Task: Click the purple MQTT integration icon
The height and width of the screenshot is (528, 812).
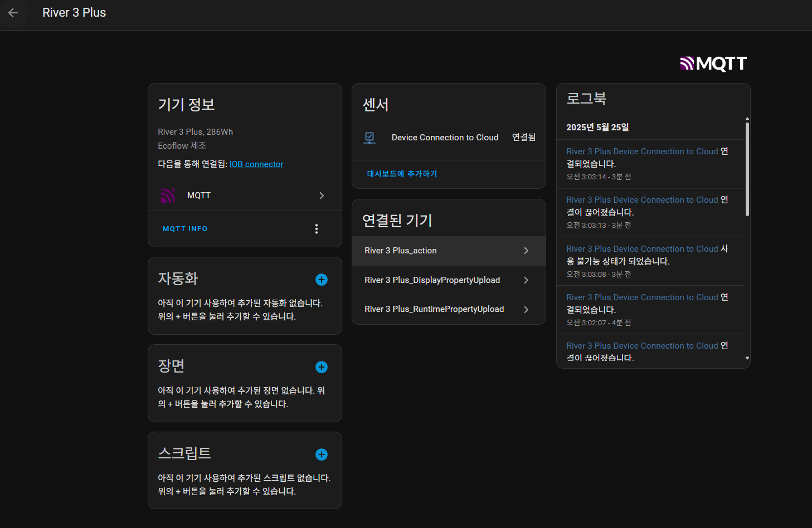Action: point(168,195)
